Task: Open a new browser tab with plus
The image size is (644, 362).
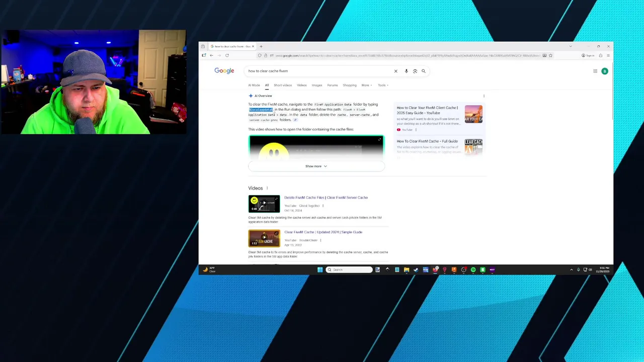Action: click(261, 46)
